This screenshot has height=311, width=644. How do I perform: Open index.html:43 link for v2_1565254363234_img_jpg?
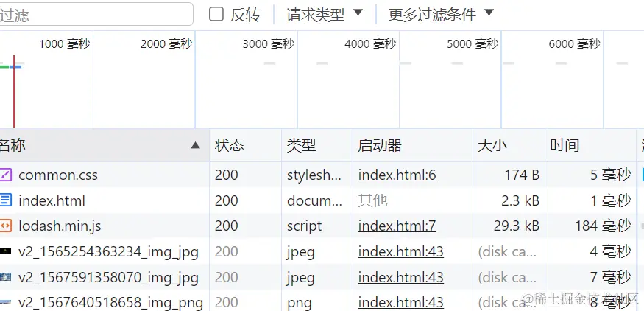pos(400,251)
